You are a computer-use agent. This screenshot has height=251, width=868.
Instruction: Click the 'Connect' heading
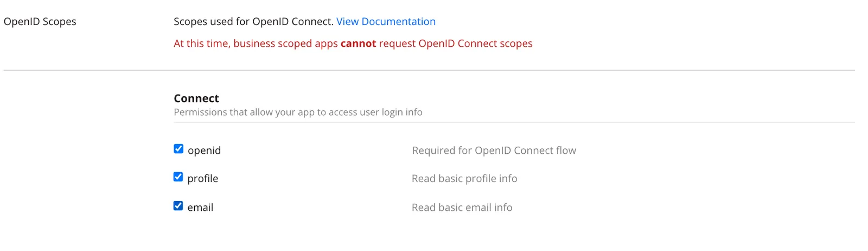pos(196,98)
